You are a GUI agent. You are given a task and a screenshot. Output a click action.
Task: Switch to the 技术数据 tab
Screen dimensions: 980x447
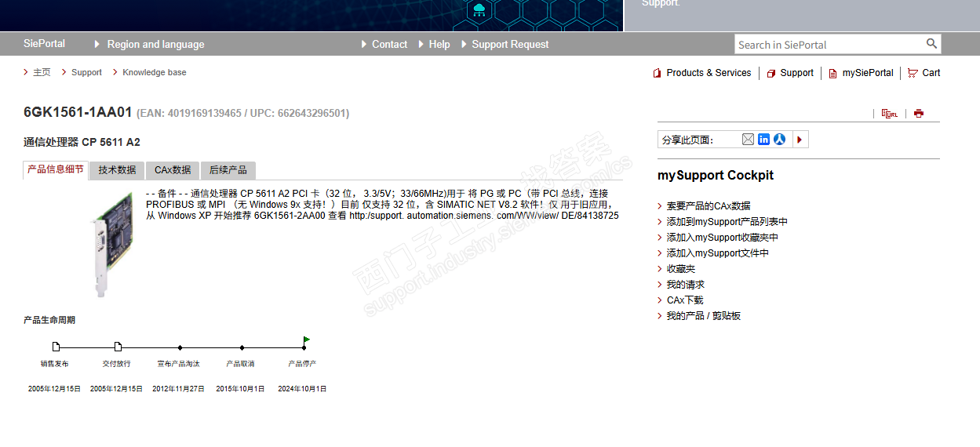click(117, 170)
